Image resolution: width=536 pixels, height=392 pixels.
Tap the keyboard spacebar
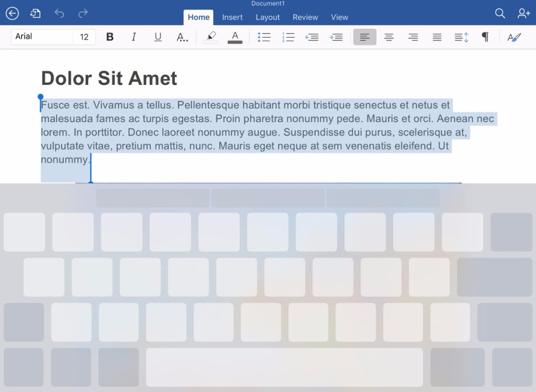pyautogui.click(x=284, y=367)
